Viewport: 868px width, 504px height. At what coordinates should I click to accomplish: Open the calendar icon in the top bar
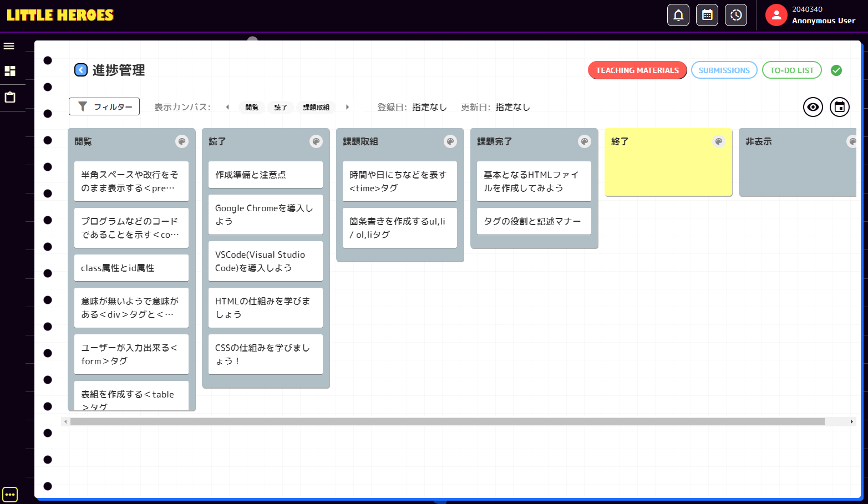(707, 15)
